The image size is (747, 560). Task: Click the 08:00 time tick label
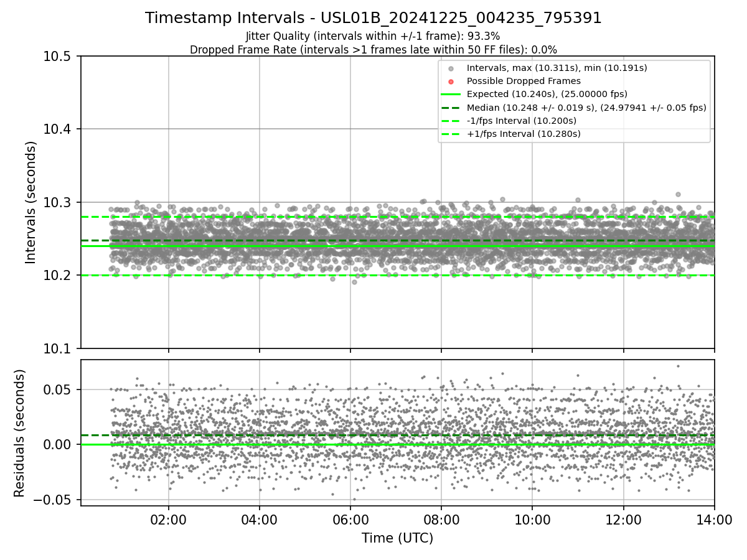441,519
